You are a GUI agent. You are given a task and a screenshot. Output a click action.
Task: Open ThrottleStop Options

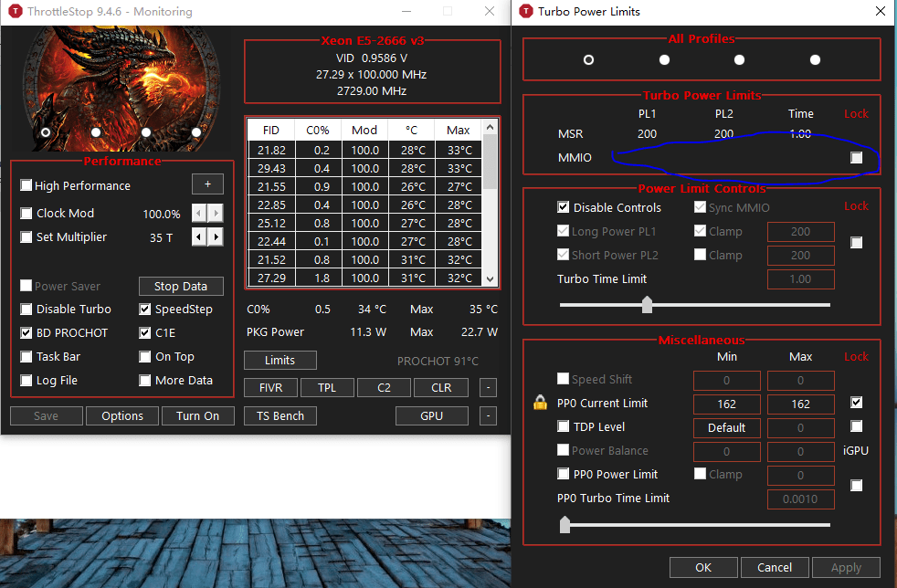122,415
